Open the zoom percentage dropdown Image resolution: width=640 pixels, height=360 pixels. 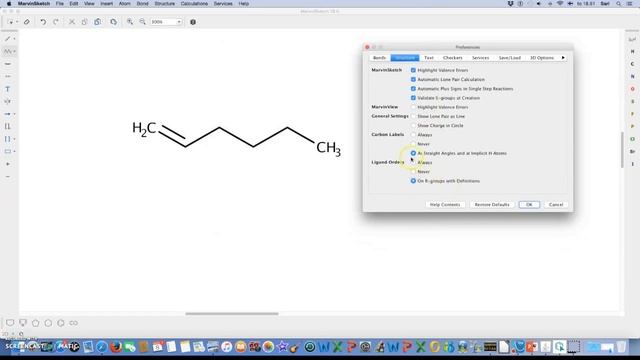(179, 22)
